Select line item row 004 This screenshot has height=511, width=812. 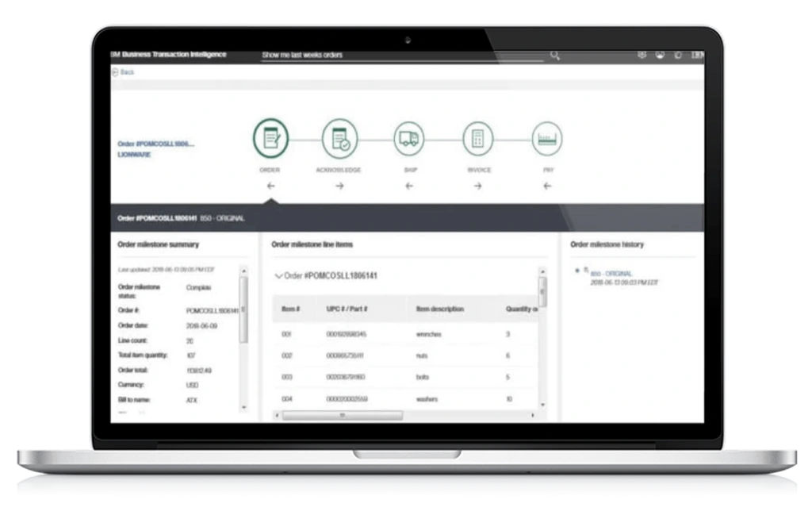[x=405, y=399]
